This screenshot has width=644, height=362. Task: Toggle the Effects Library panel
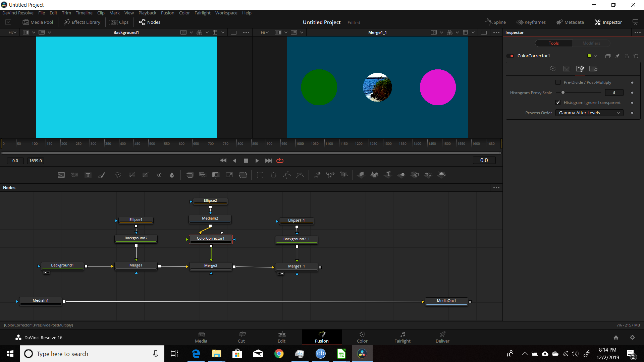point(82,22)
